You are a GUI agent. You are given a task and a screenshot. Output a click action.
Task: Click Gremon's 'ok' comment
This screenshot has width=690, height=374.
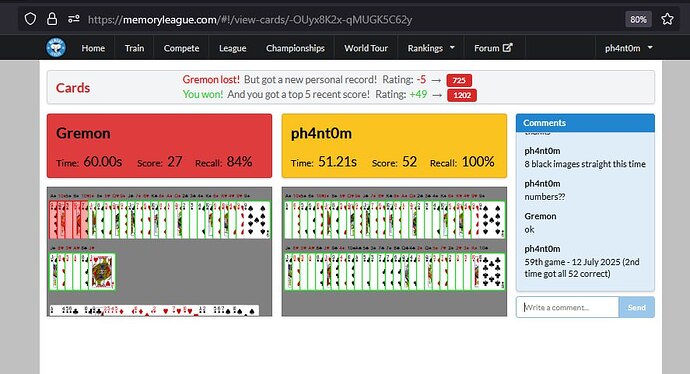coord(529,229)
